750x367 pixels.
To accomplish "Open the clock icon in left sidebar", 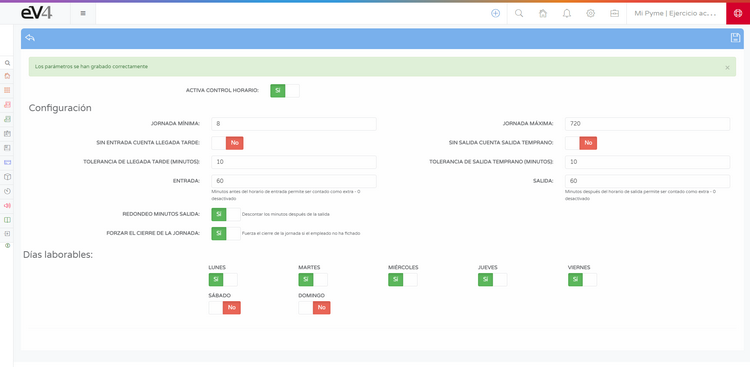I will (x=7, y=191).
